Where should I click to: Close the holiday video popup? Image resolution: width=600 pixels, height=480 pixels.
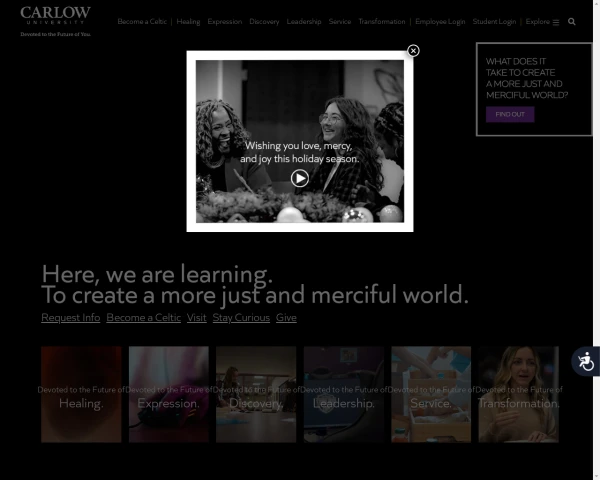pyautogui.click(x=413, y=51)
